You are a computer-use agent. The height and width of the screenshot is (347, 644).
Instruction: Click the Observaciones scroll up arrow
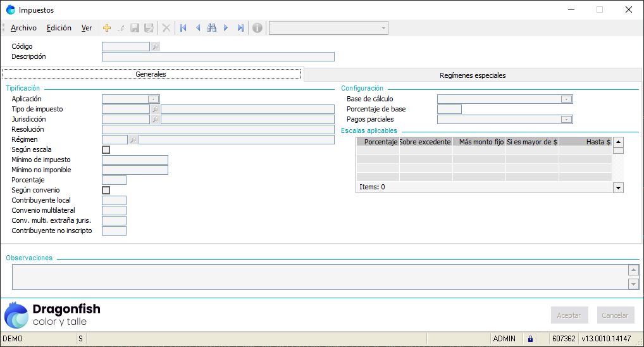point(633,270)
